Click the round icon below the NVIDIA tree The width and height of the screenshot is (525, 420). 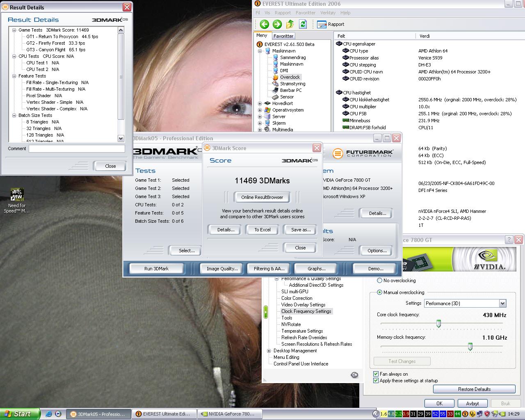[x=354, y=375]
